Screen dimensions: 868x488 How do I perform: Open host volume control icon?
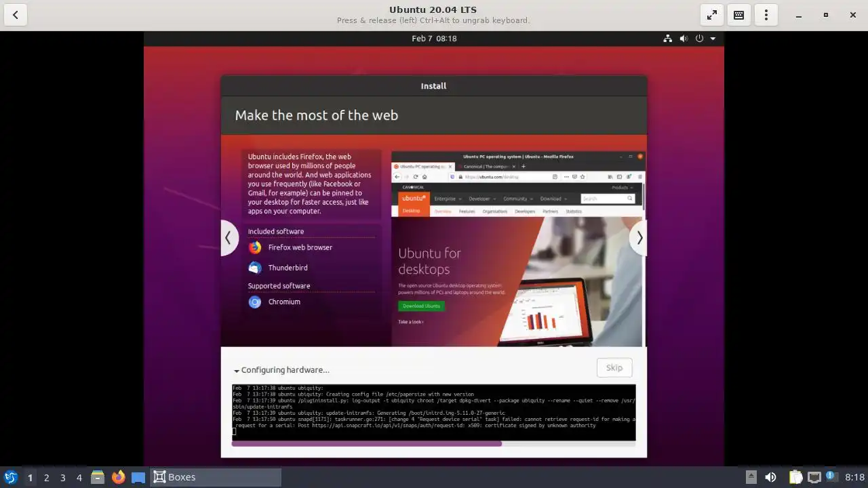pyautogui.click(x=770, y=477)
